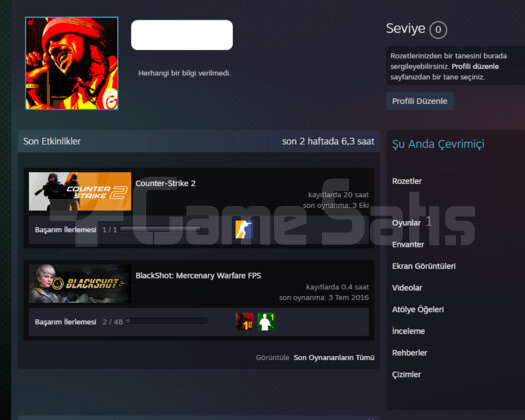Click the Counter-Strike 2 Başarım İlerlemesi label
The image size is (525, 420).
pos(66,230)
